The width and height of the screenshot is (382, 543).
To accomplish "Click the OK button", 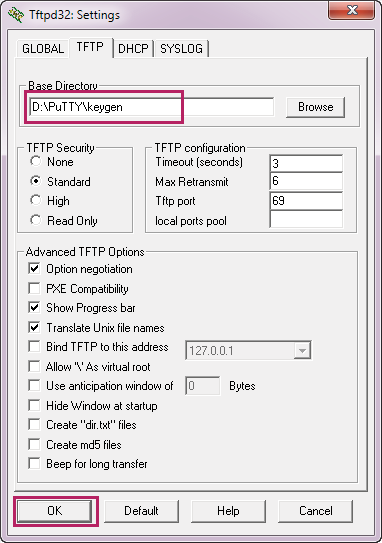I will (x=55, y=511).
